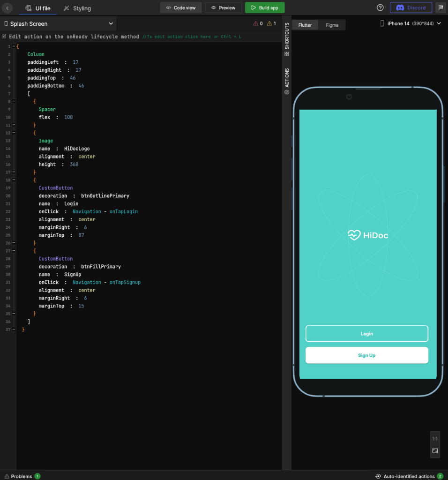448x480 pixels.
Task: Collapse the root block at line 1
Action: pyautogui.click(x=13, y=46)
